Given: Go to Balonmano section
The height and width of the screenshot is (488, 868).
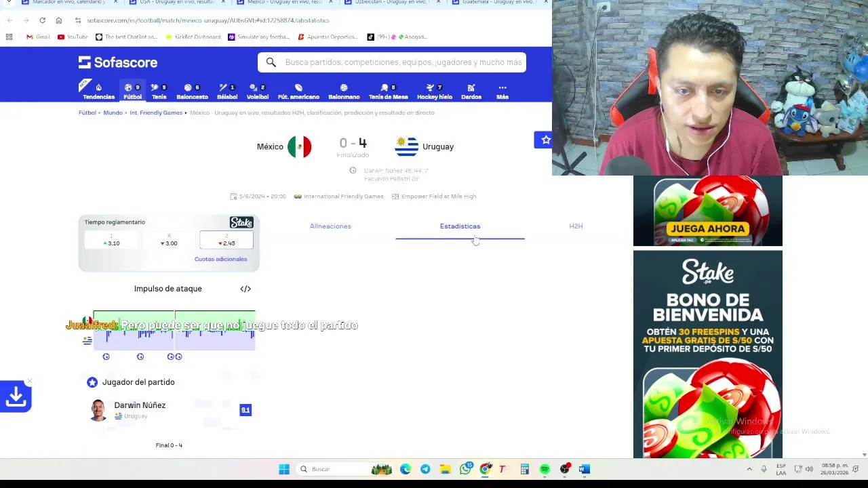Looking at the screenshot, I should [344, 91].
